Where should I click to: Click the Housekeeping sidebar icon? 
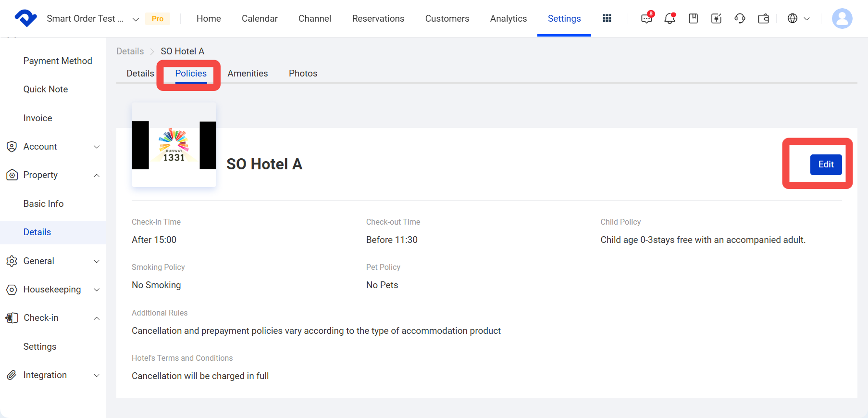pos(12,289)
